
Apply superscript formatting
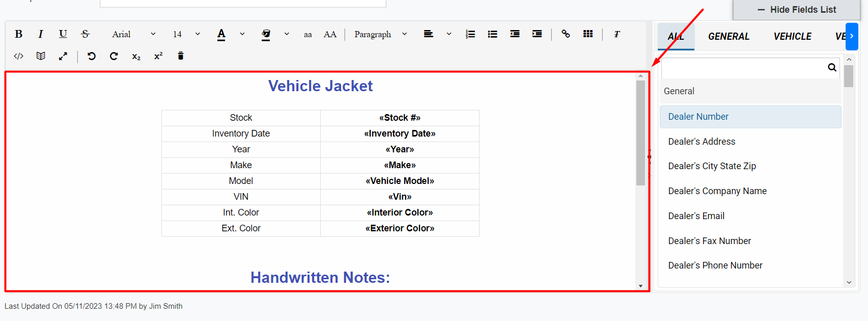click(x=158, y=56)
